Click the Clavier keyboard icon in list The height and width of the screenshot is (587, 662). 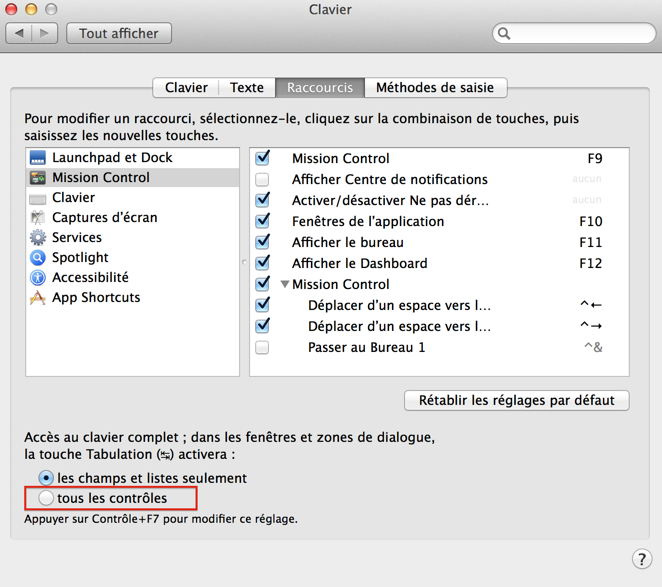[38, 198]
